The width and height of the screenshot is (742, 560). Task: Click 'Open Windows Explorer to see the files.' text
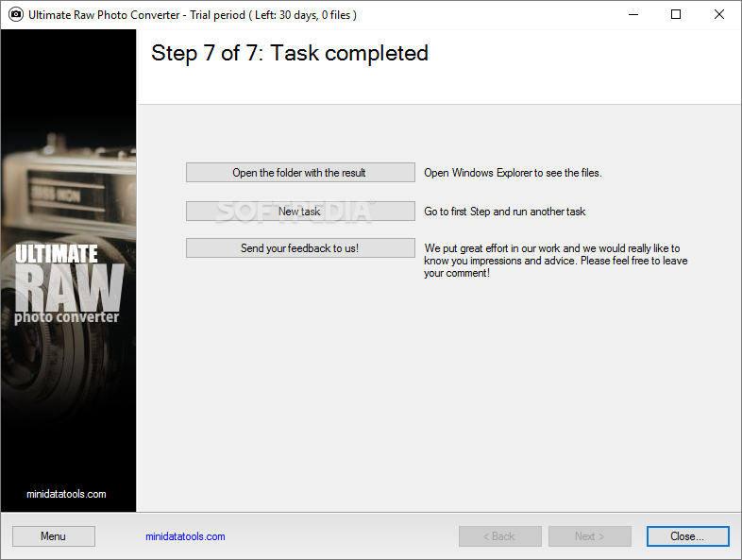pyautogui.click(x=513, y=173)
